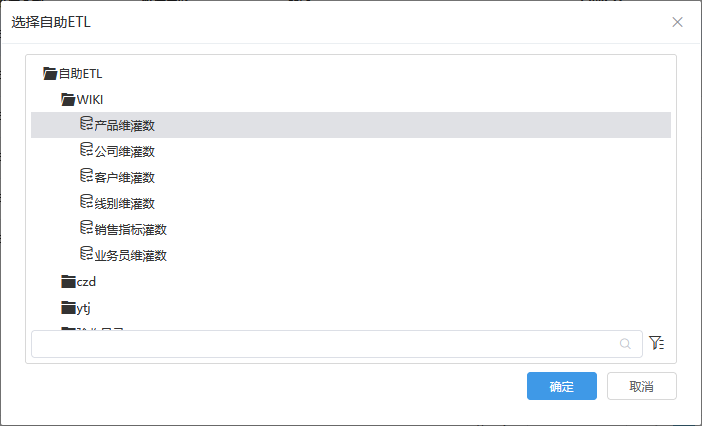Click the ETL icon beside 线别维灌数
The height and width of the screenshot is (426, 702).
[86, 201]
